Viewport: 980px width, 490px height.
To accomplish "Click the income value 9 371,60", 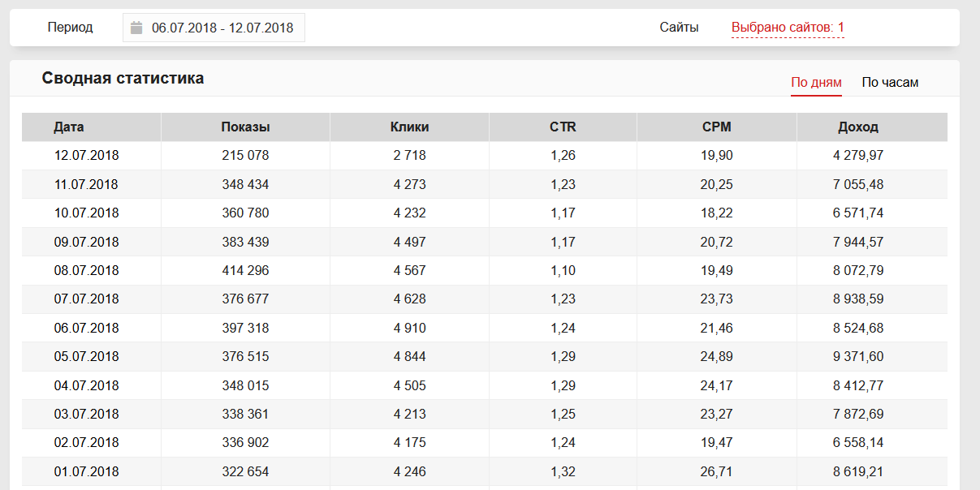I will point(858,357).
